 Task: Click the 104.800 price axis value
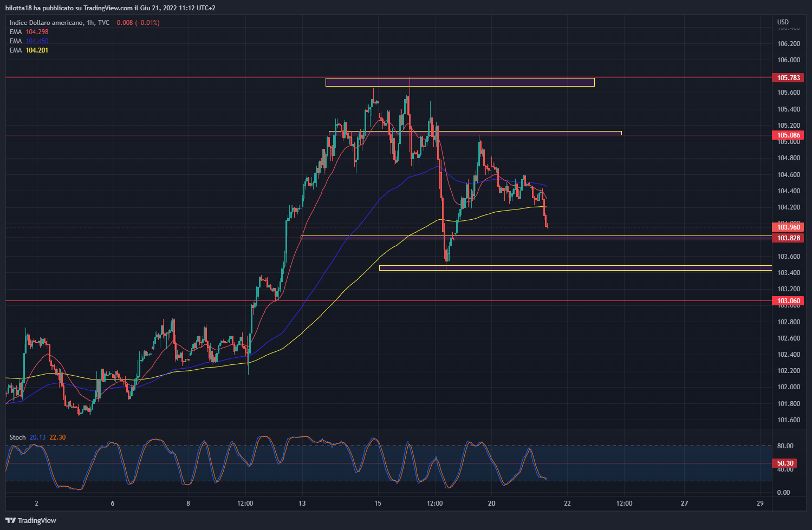tap(789, 158)
